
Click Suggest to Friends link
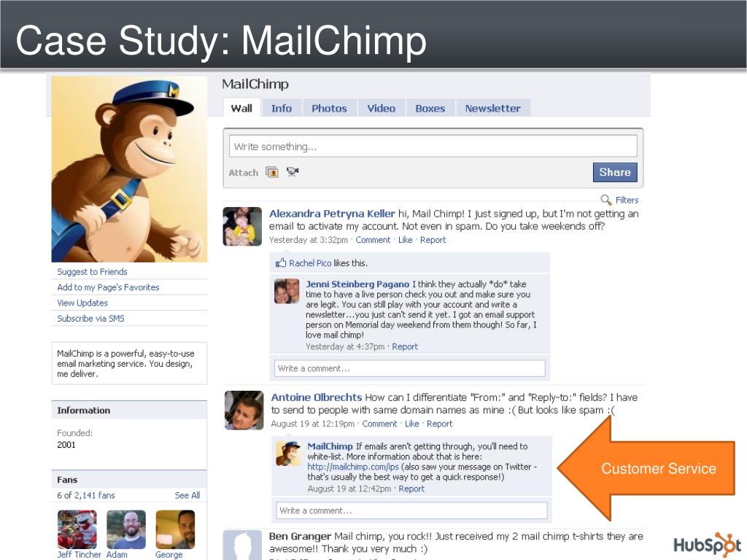[x=93, y=271]
